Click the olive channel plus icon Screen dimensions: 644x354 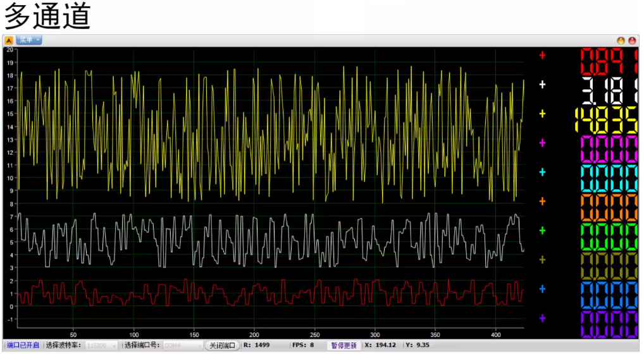(x=542, y=260)
